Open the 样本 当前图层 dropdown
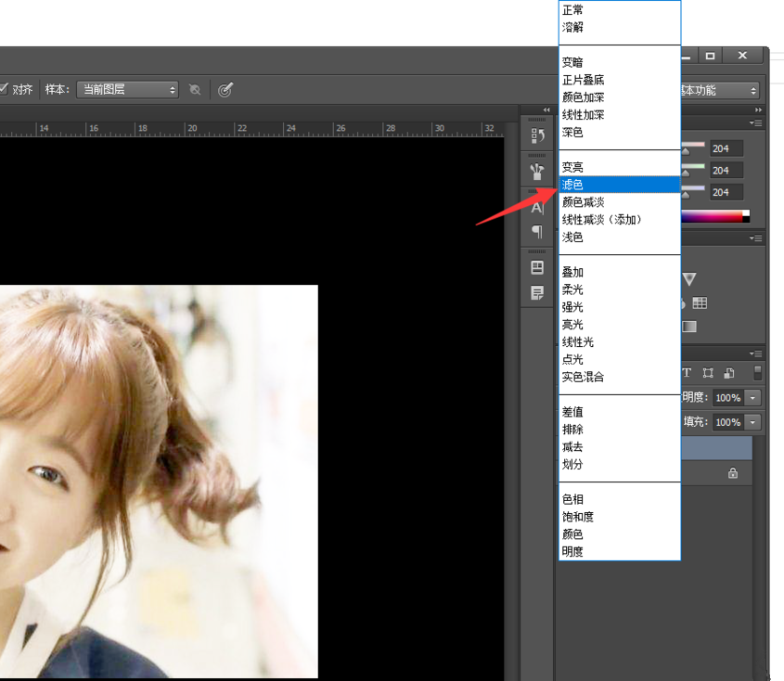Image resolution: width=784 pixels, height=681 pixels. [x=127, y=90]
